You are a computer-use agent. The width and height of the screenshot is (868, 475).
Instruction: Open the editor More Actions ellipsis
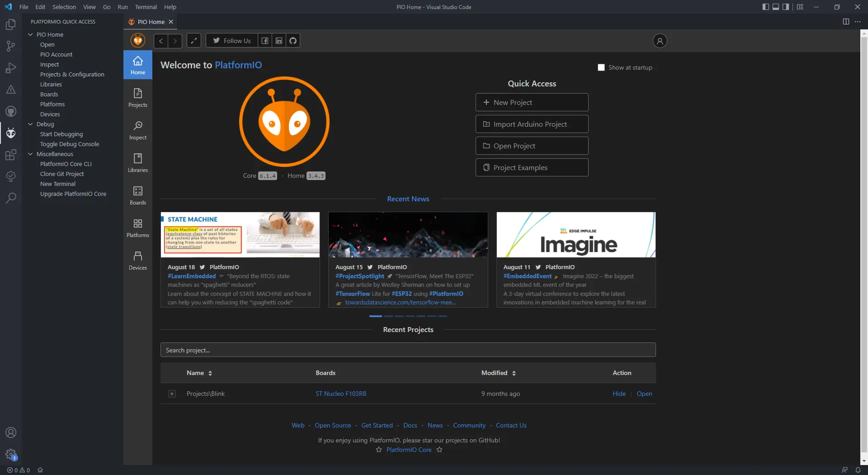[858, 22]
